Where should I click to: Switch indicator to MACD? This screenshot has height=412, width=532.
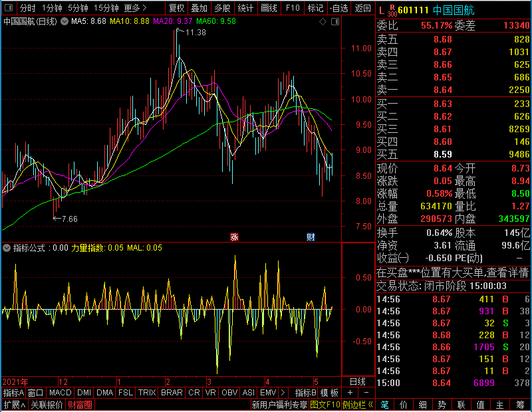(60, 393)
